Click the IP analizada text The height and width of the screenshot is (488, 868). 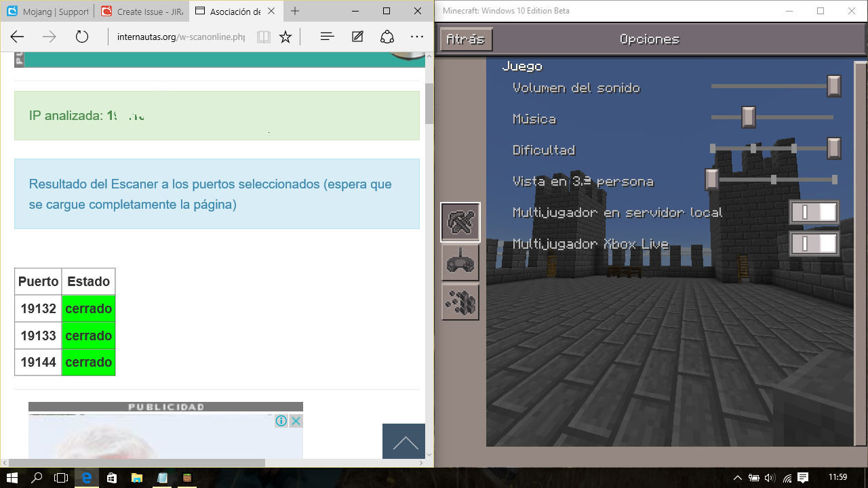[x=87, y=116]
